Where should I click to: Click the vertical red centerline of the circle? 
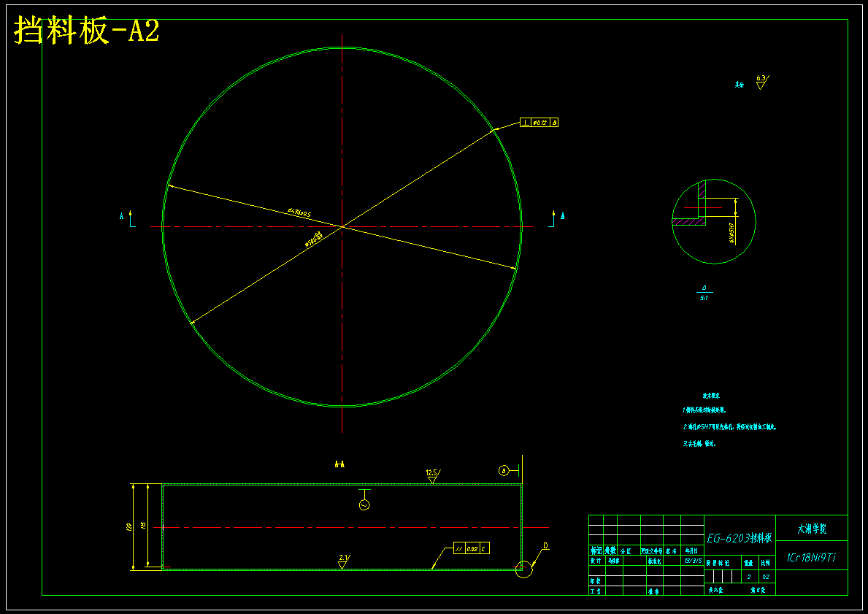tap(342, 233)
